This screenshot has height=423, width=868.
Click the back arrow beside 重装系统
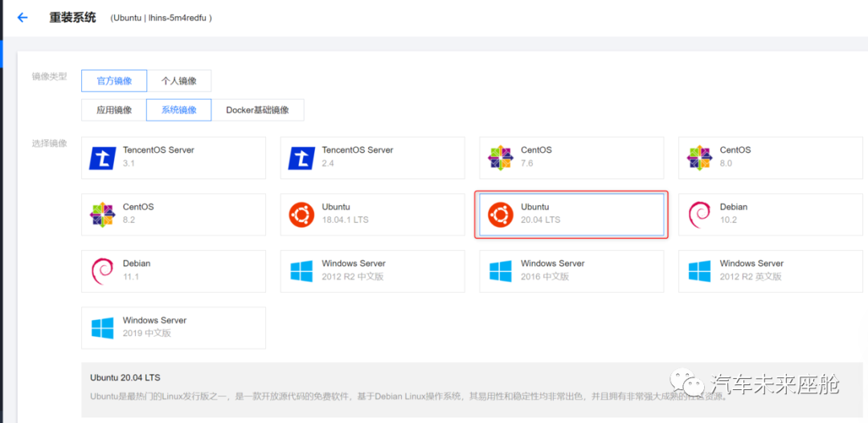pyautogui.click(x=23, y=18)
